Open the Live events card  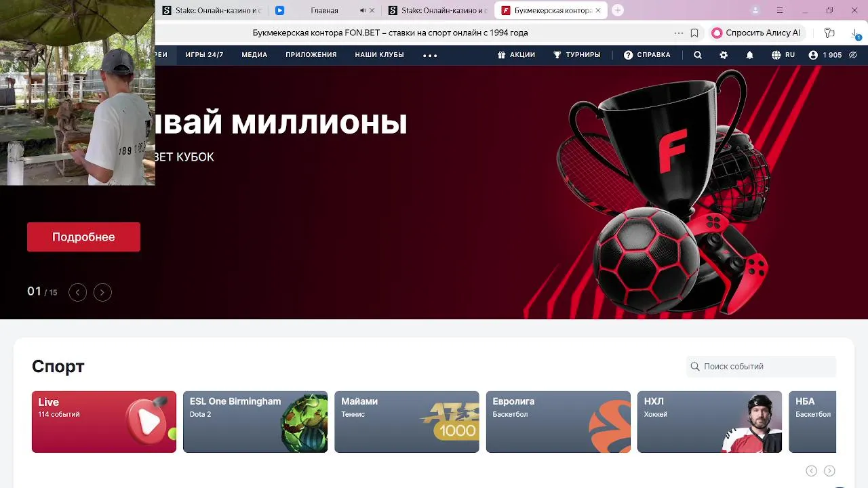(104, 422)
